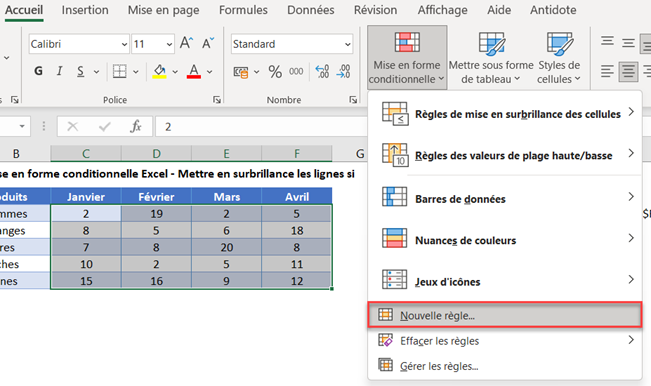Open the Révision tab
Image resolution: width=651 pixels, height=386 pixels.
[x=375, y=10]
